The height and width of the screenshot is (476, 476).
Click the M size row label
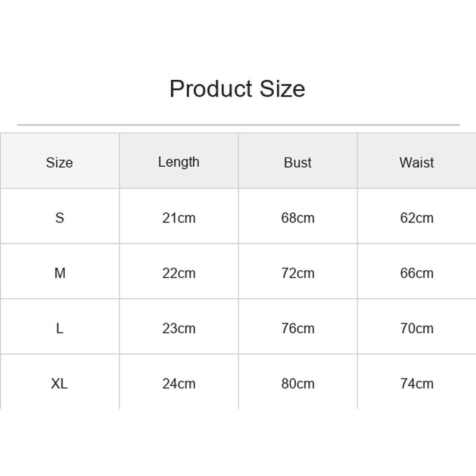[x=60, y=273]
